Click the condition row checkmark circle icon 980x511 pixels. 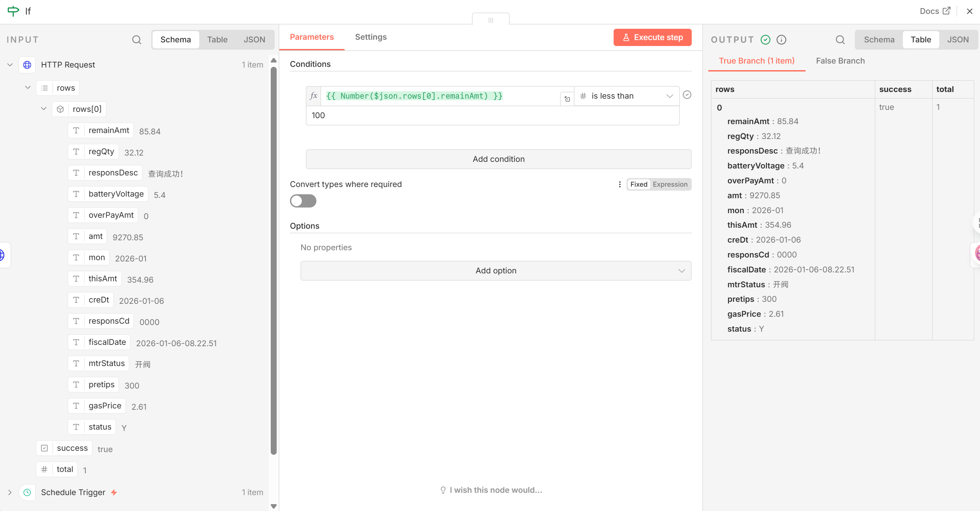[687, 95]
